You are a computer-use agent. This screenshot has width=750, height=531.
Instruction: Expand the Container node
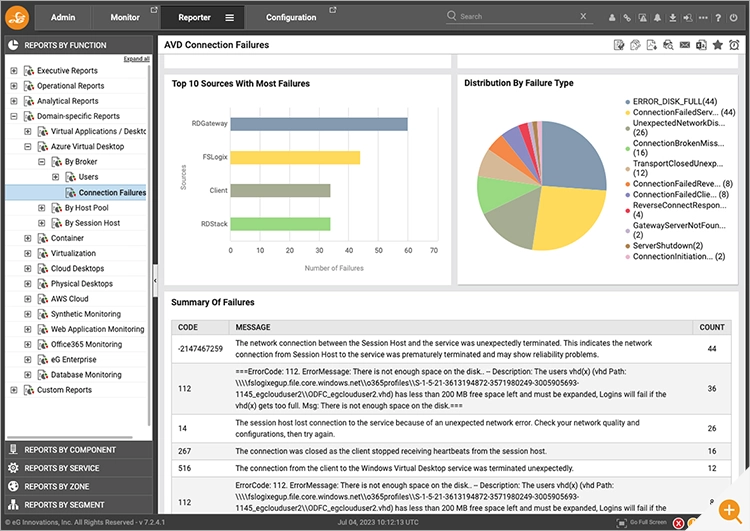(28, 238)
